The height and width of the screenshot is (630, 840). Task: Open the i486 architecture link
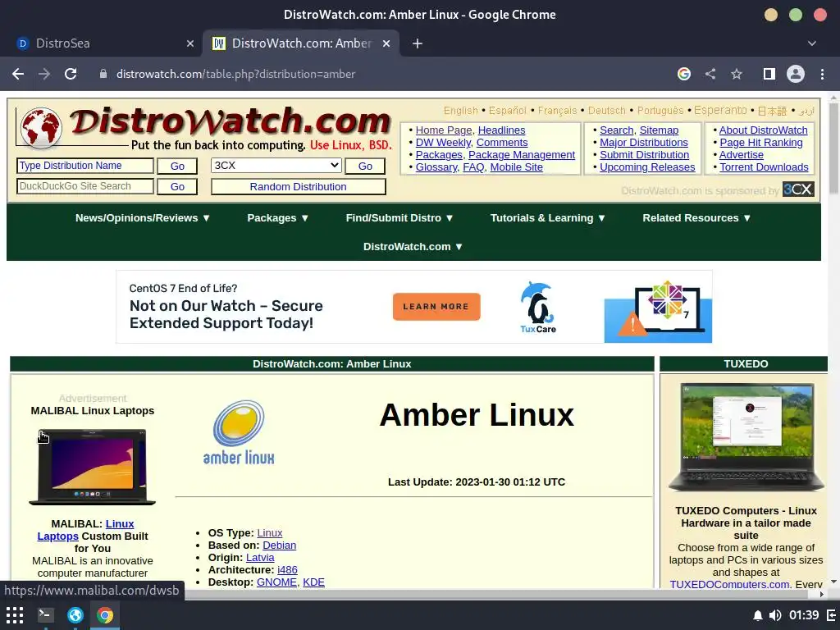287,570
